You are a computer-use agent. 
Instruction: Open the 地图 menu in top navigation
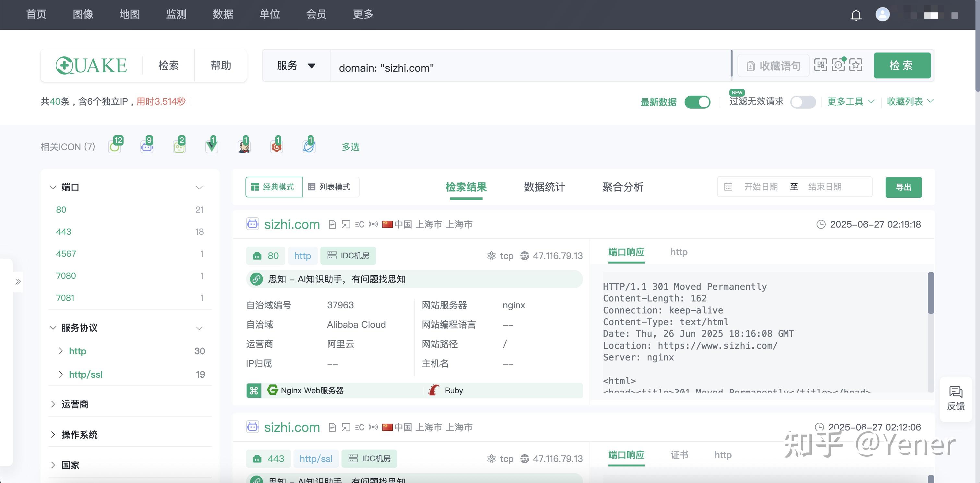129,15
